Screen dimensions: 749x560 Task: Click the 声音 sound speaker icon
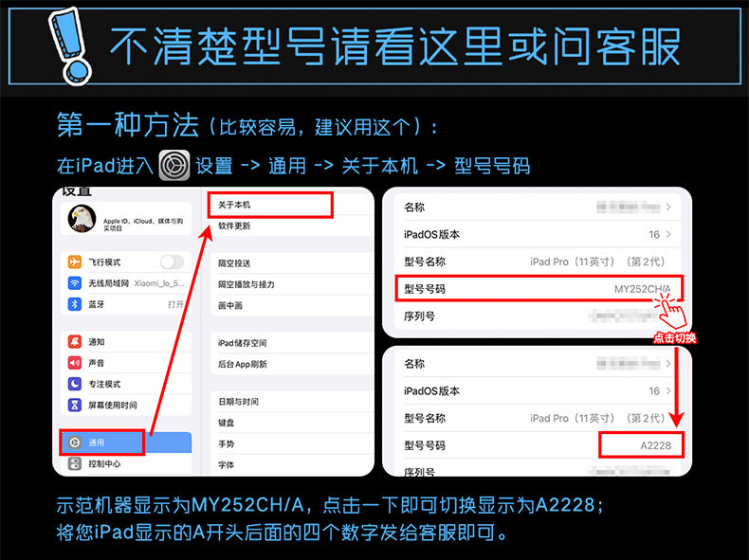tap(75, 363)
